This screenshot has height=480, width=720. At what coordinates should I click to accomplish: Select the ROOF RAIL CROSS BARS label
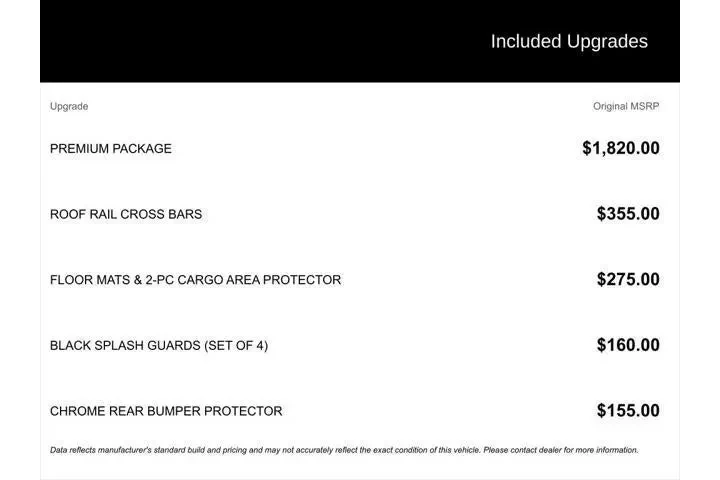tap(126, 214)
